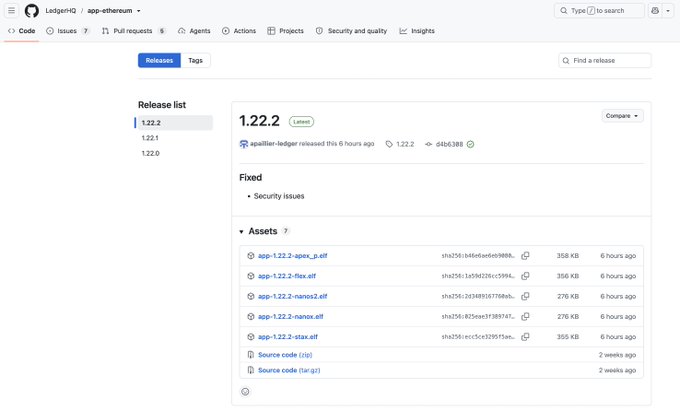680x411 pixels.
Task: Click the Assets count badge '7'
Action: pos(285,231)
